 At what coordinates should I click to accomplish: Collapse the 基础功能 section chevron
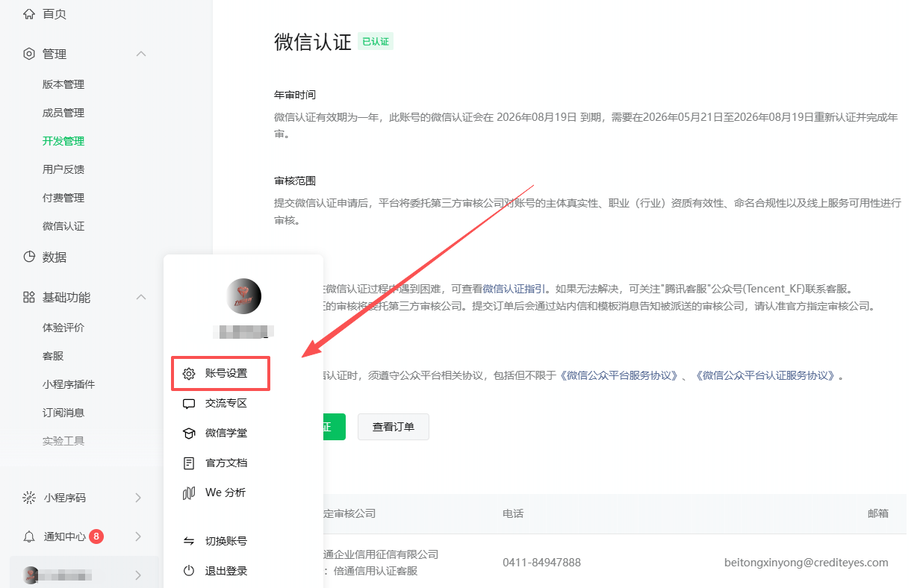pos(141,297)
